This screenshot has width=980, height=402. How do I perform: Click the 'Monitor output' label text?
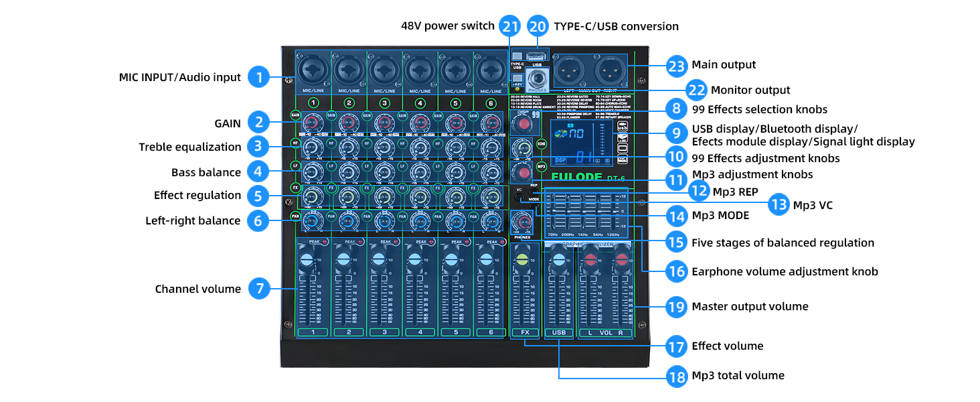[x=750, y=90]
